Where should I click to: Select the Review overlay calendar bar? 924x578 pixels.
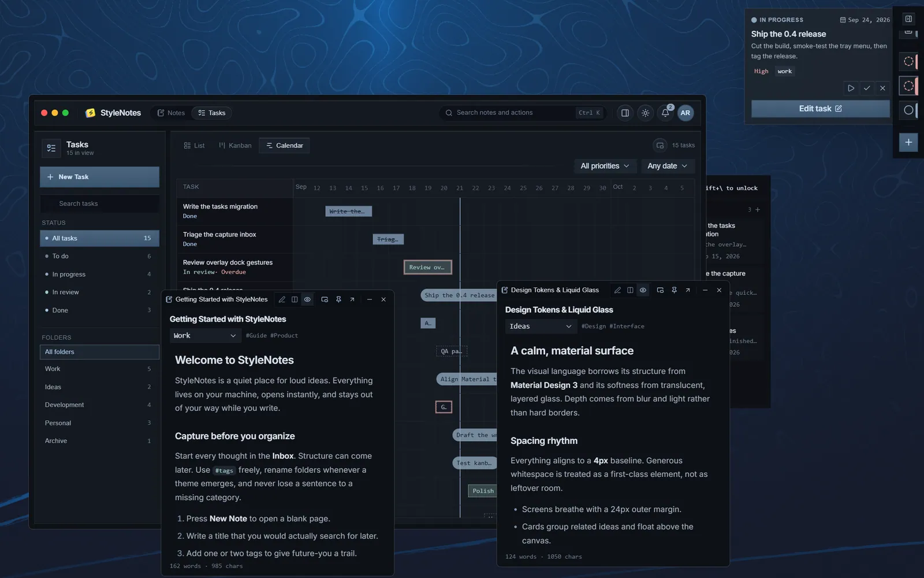pyautogui.click(x=427, y=267)
